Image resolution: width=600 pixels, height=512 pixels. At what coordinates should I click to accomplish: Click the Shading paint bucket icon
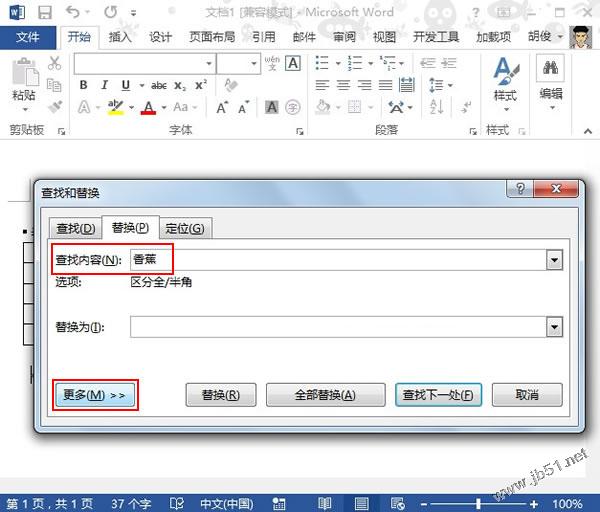pos(323,107)
